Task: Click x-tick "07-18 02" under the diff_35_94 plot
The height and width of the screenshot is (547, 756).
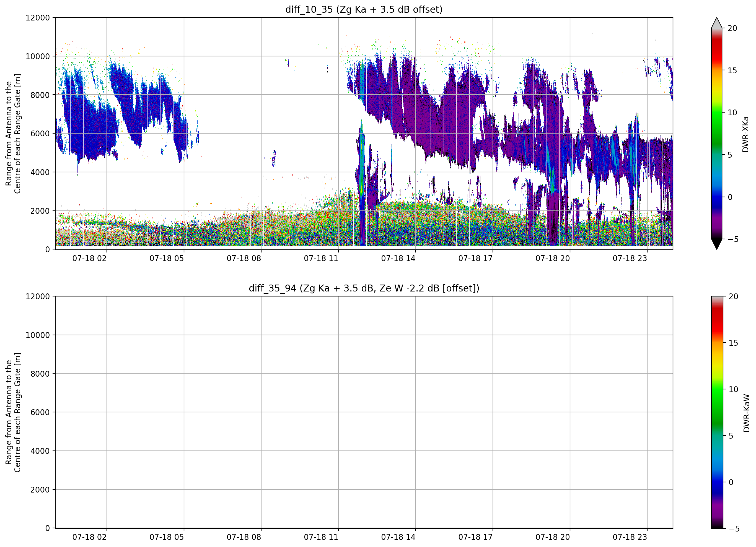Action: [x=89, y=537]
